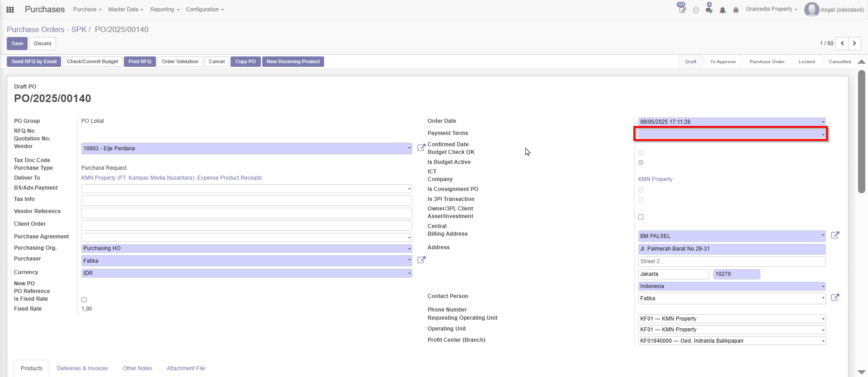This screenshot has width=868, height=377.
Task: Open the Configuration menu
Action: pyautogui.click(x=205, y=9)
